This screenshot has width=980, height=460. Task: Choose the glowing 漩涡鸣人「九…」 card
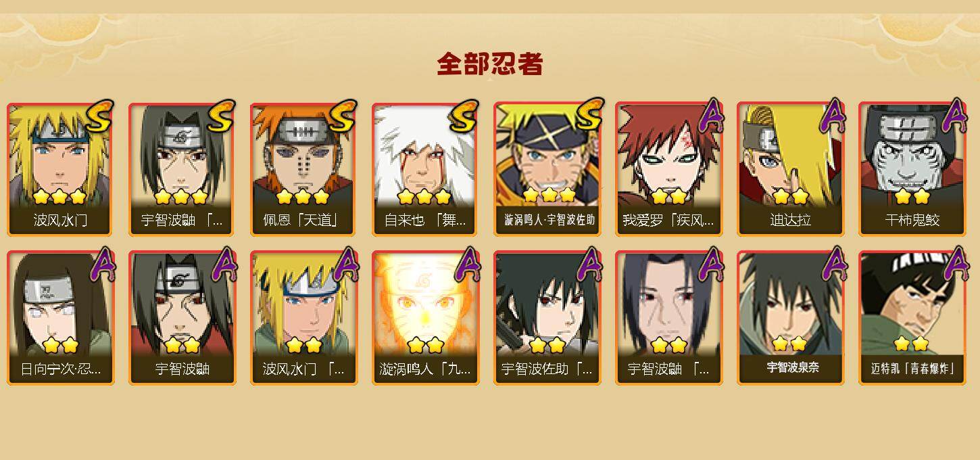click(425, 318)
